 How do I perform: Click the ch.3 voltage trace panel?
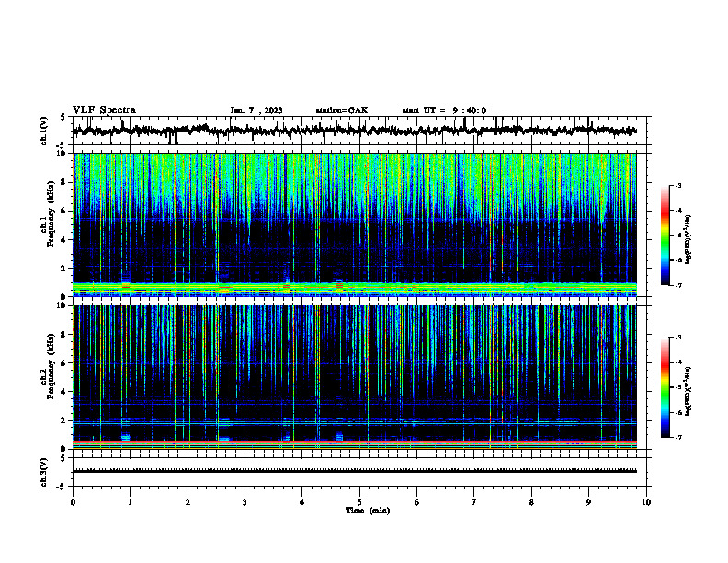click(x=361, y=472)
